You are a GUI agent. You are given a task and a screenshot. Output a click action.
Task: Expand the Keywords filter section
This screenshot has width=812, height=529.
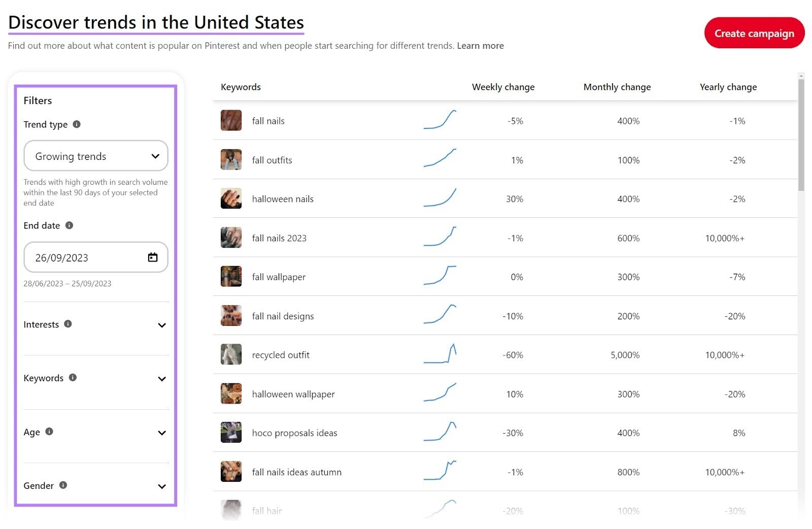click(x=161, y=379)
